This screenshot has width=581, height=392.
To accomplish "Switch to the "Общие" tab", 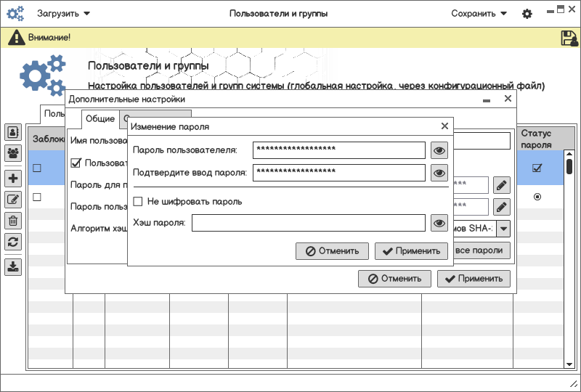I will (100, 119).
